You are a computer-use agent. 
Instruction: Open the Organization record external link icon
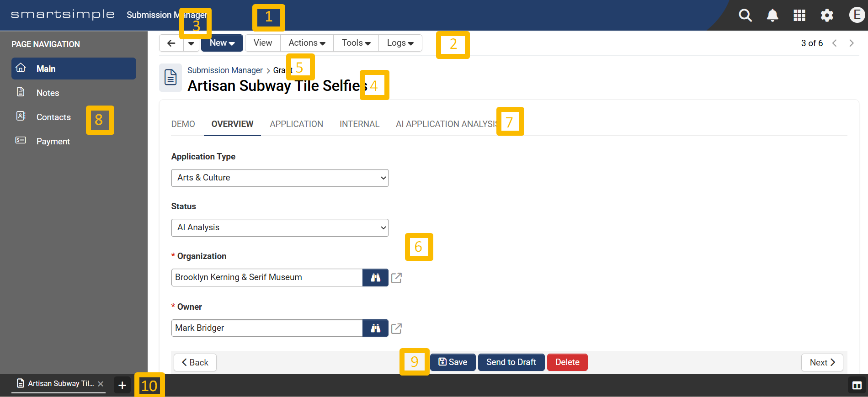396,278
